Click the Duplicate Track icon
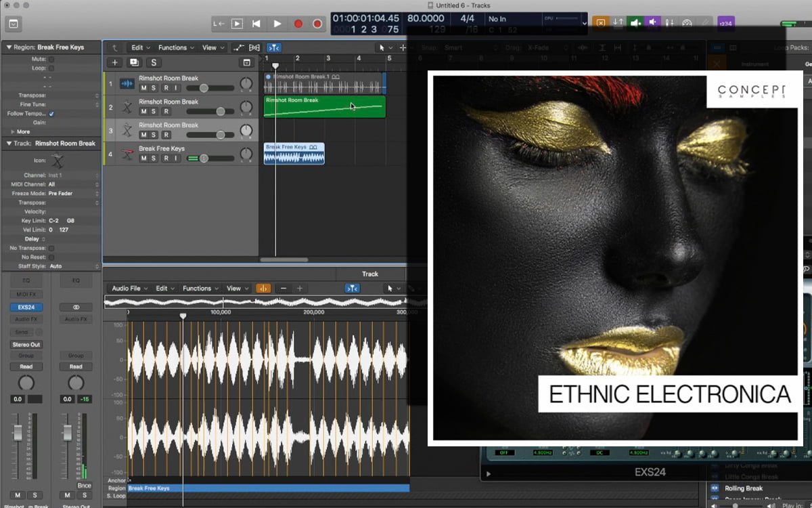The height and width of the screenshot is (508, 812). (134, 62)
